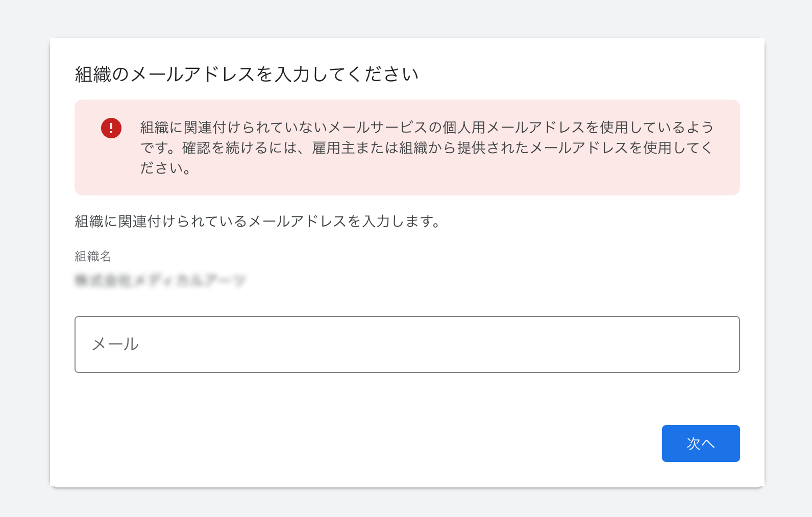Screen dimensions: 812x517
Task: Click the heading 組織のメールアドレスを入力してください
Action: click(247, 75)
